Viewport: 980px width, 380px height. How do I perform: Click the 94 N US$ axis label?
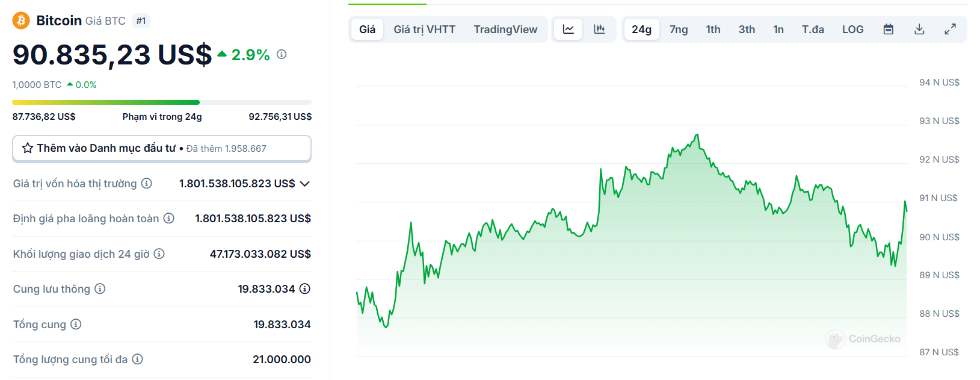[x=939, y=83]
